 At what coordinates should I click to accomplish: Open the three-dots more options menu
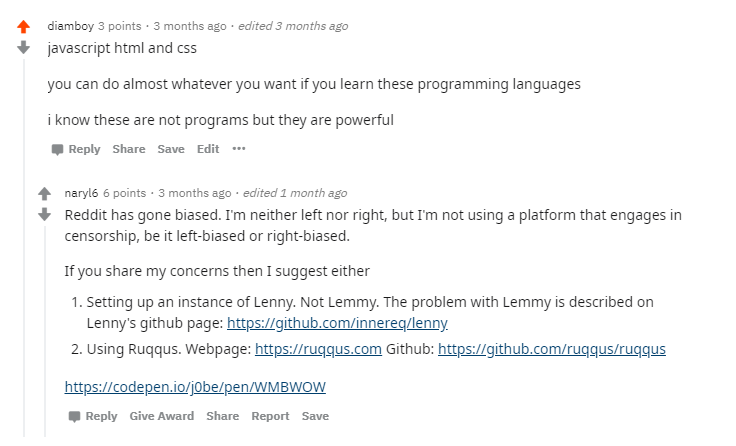(239, 149)
